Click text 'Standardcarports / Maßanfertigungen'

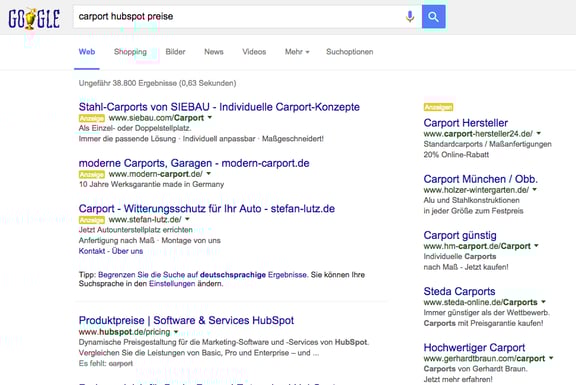487,144
